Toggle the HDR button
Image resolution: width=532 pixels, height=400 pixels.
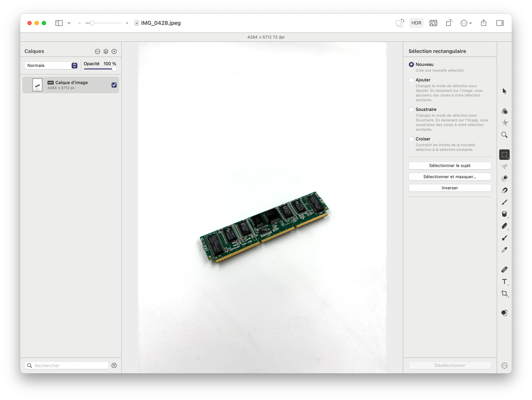416,23
